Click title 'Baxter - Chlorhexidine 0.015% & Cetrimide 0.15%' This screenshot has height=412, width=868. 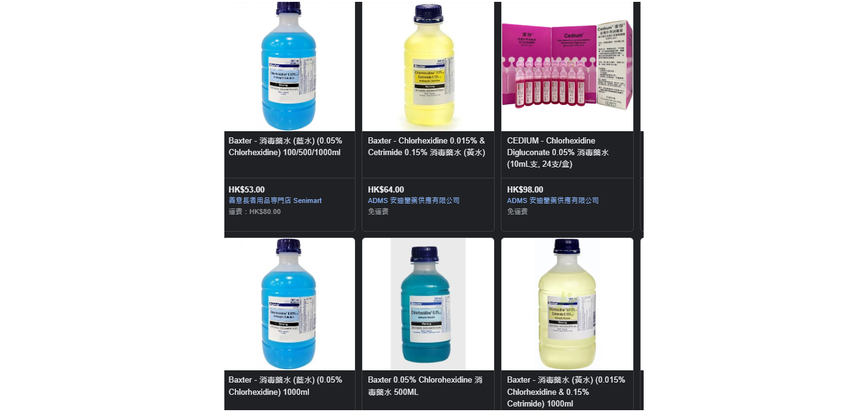pos(427,147)
